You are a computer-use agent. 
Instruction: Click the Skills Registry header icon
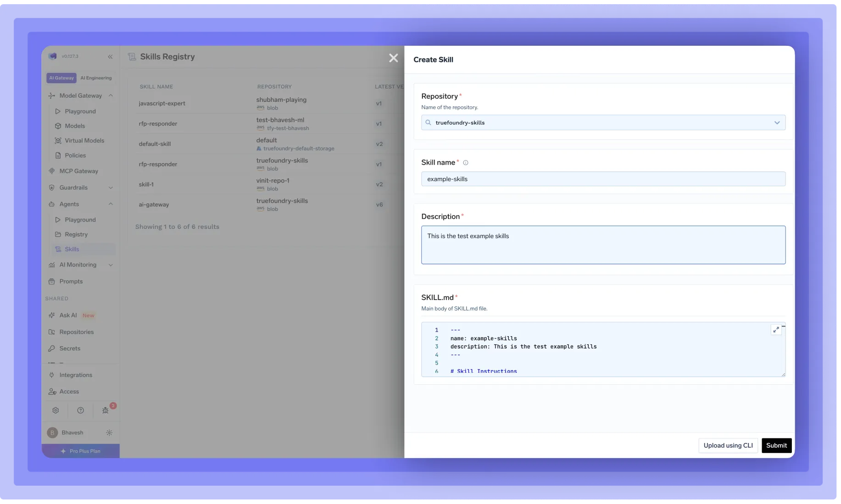tap(132, 57)
